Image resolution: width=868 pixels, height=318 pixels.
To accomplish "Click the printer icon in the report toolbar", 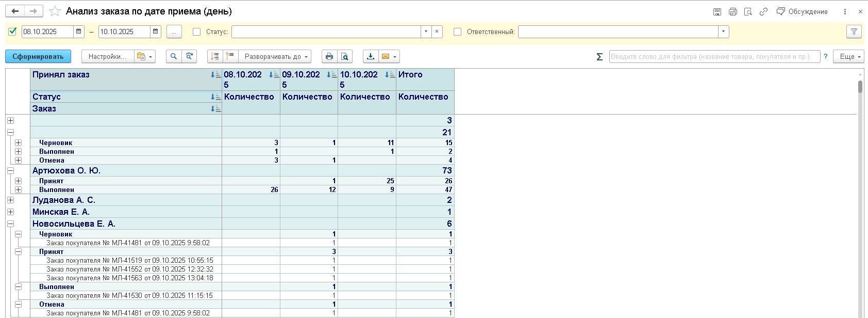I will pos(329,56).
